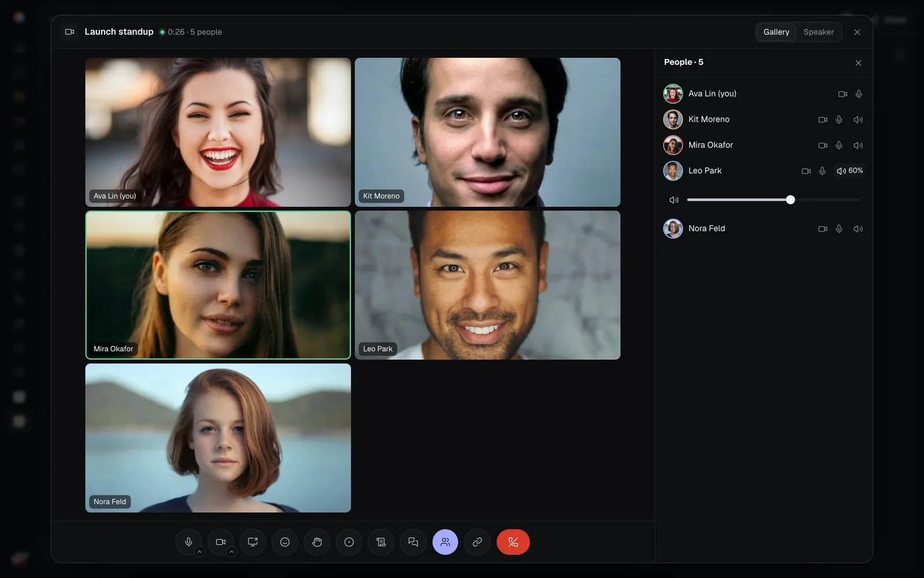
Task: Click Ava Lin's avatar in People list
Action: [x=673, y=94]
